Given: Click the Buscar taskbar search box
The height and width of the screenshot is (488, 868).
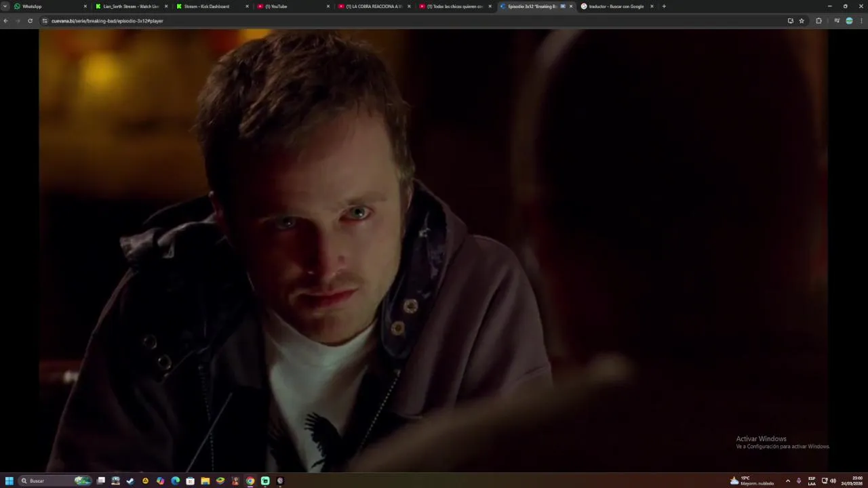Looking at the screenshot, I should 56,481.
